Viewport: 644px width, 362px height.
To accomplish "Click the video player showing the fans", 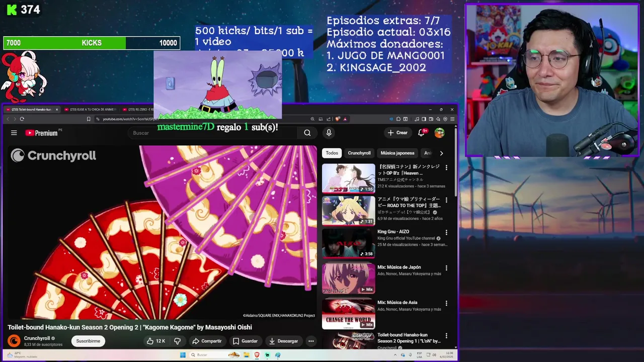I will point(162,232).
